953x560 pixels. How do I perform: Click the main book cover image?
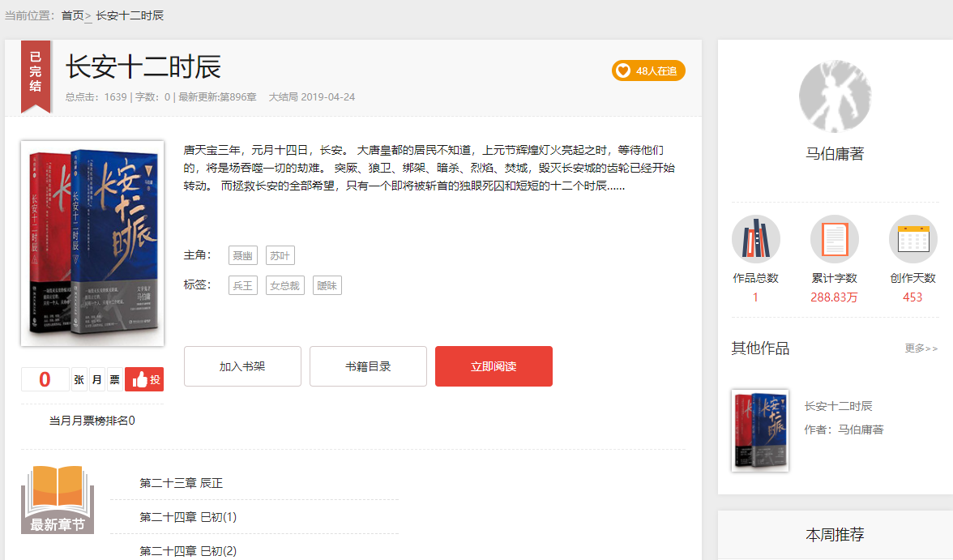(92, 244)
